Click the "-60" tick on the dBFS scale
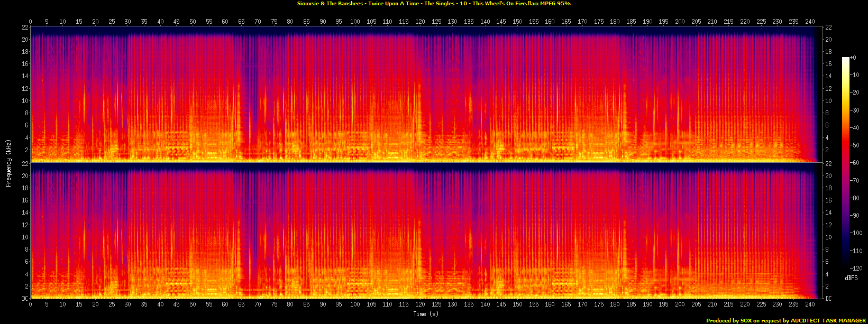Viewport: 868px width, 324px height. (854, 163)
